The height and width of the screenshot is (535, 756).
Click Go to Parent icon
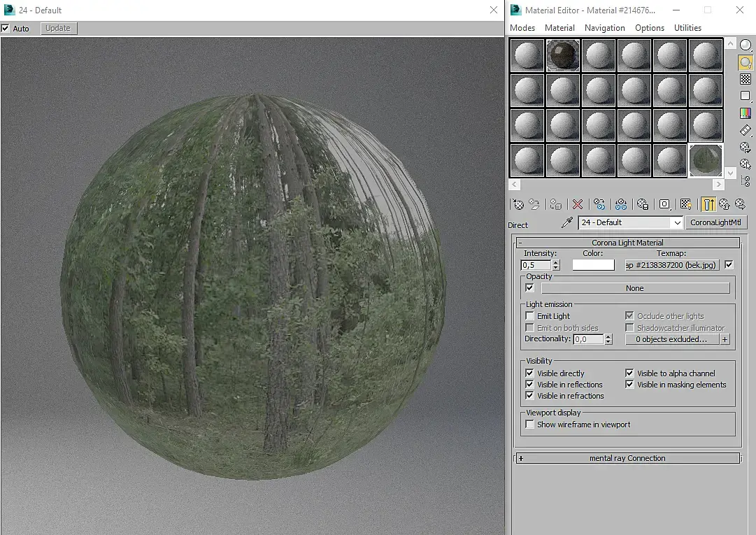click(725, 204)
